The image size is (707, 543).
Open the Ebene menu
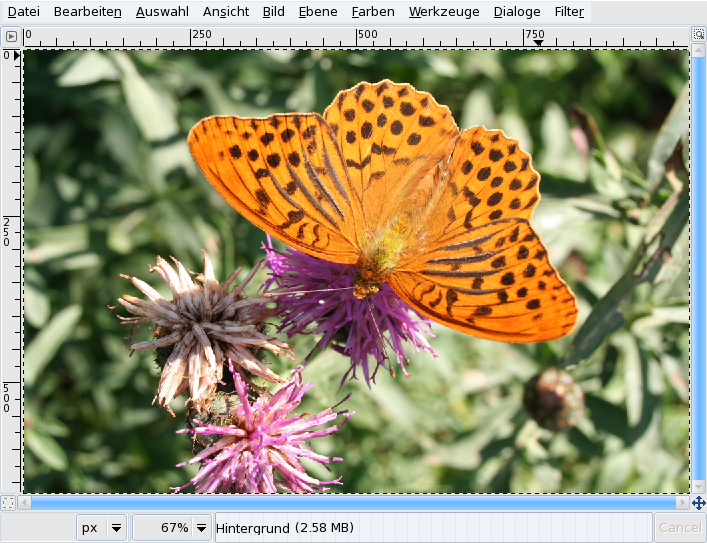[318, 12]
